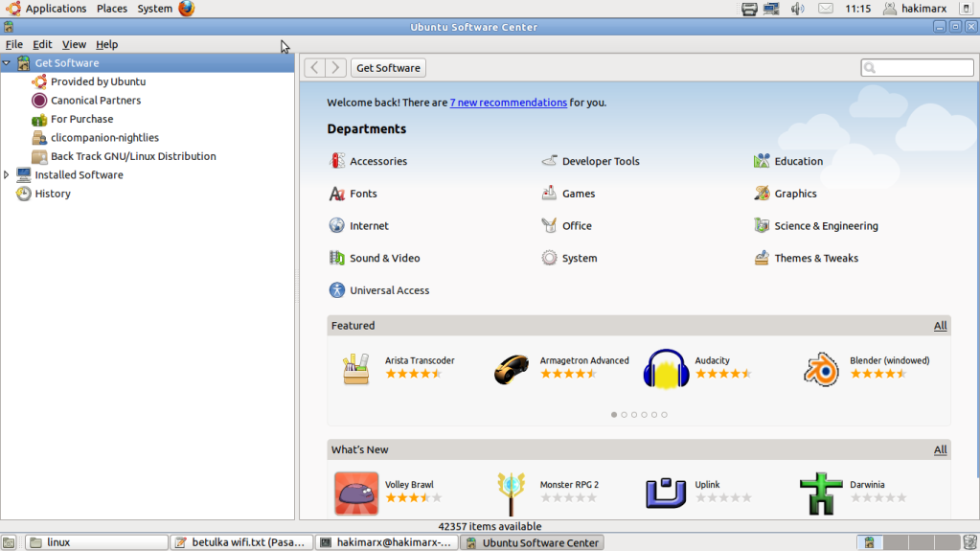Screen dimensions: 980x551
Task: Click the Audacity star rating
Action: point(722,374)
